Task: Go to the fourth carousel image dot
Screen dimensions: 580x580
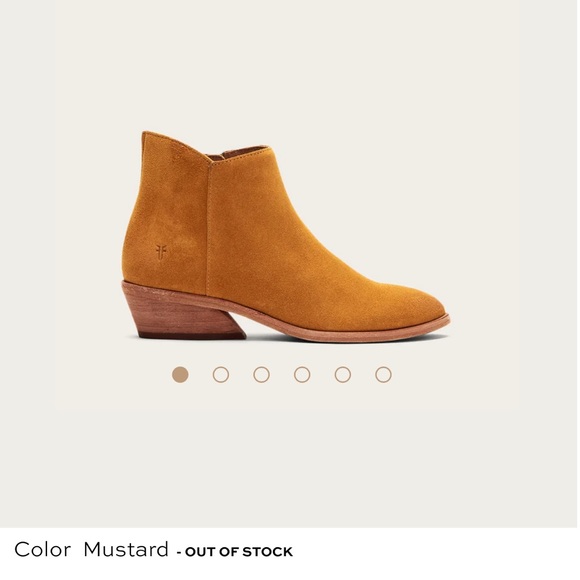Action: point(302,374)
